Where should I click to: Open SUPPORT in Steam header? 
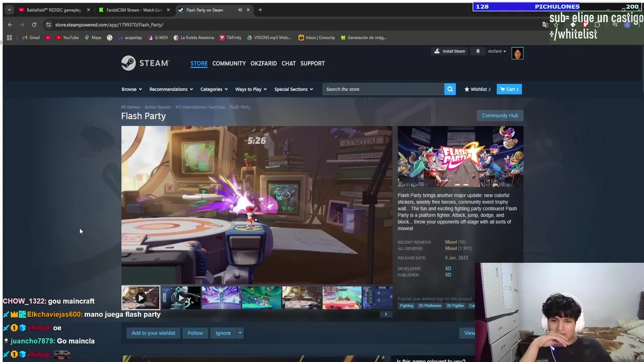(312, 63)
